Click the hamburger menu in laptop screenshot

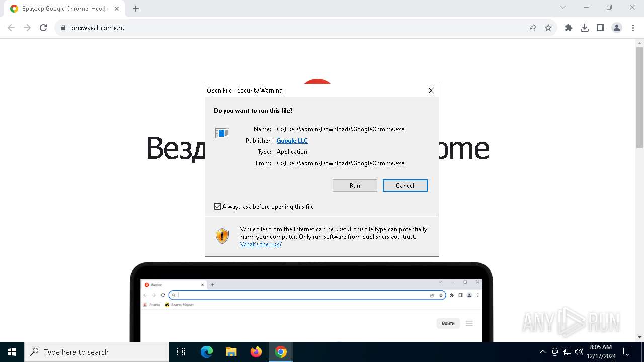469,323
